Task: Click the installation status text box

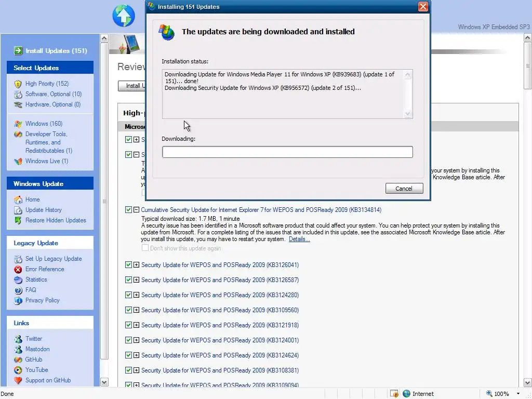Action: click(287, 94)
